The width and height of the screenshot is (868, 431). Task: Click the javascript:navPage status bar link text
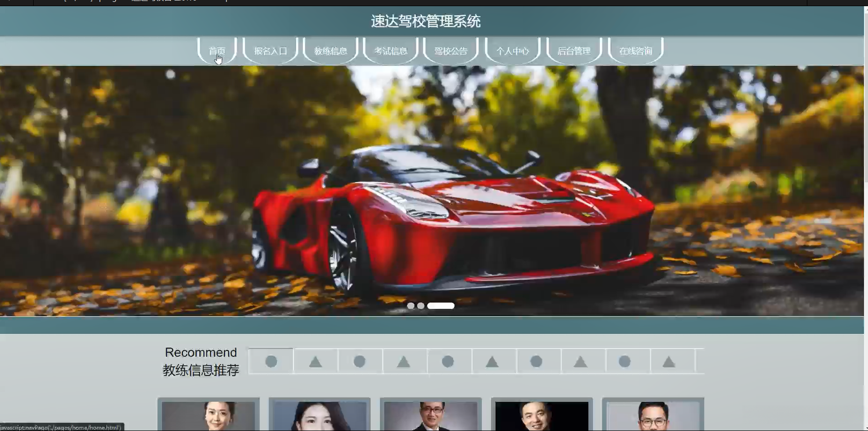[61, 427]
